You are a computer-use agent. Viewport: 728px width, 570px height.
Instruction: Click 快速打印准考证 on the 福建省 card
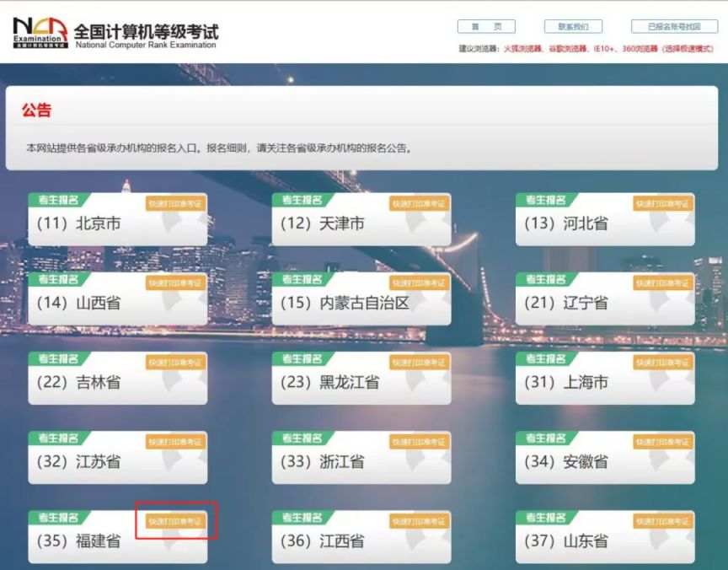pyautogui.click(x=175, y=521)
